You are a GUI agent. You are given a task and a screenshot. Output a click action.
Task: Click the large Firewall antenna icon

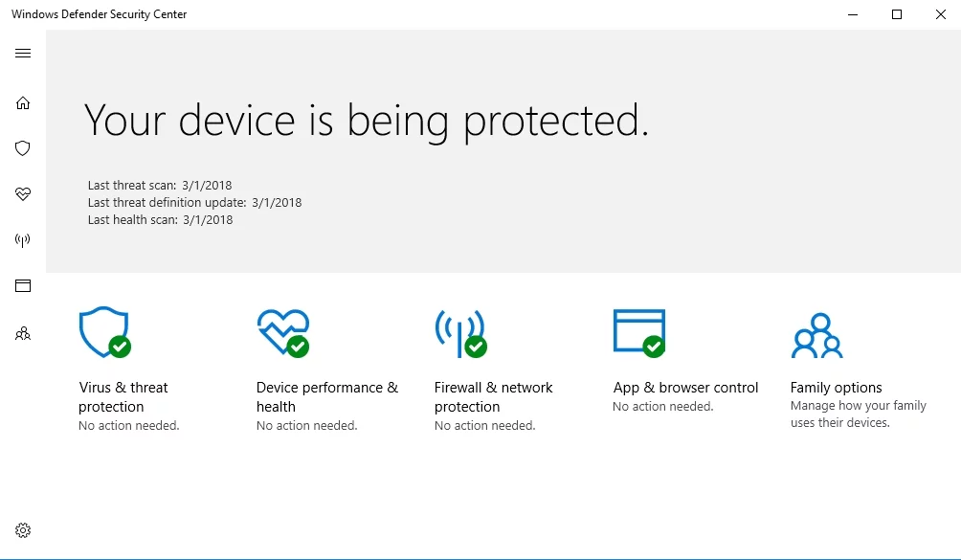[459, 332]
